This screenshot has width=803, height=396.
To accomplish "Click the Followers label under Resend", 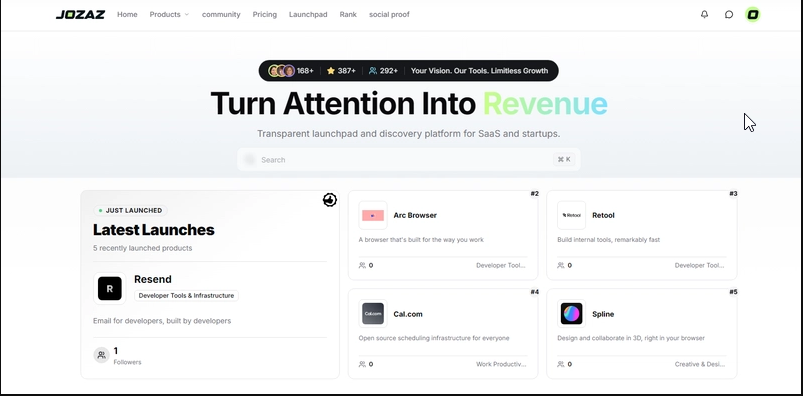I will (x=128, y=362).
